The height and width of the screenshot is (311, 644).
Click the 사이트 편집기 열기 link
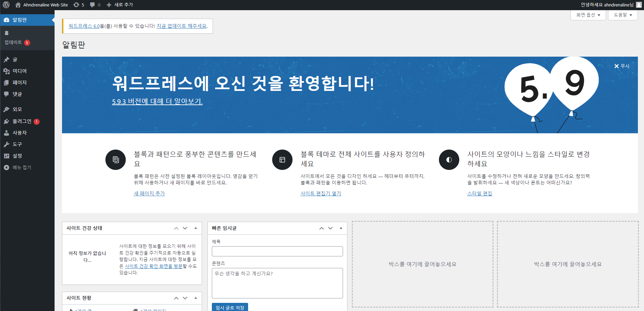click(321, 193)
